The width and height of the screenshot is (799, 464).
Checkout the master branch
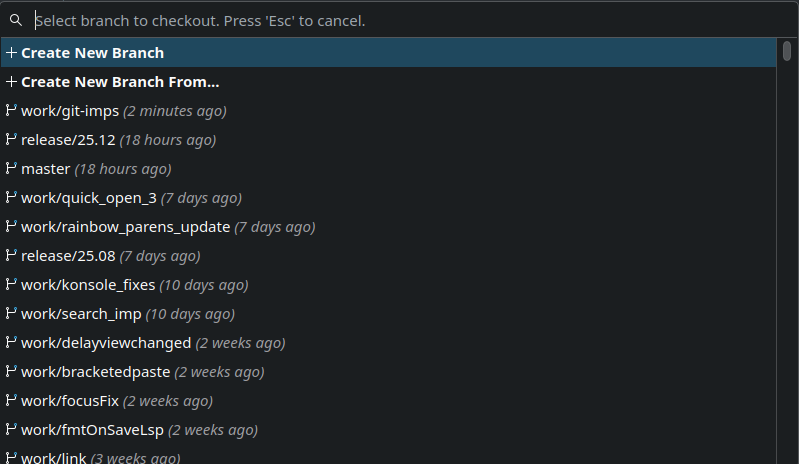[46, 169]
